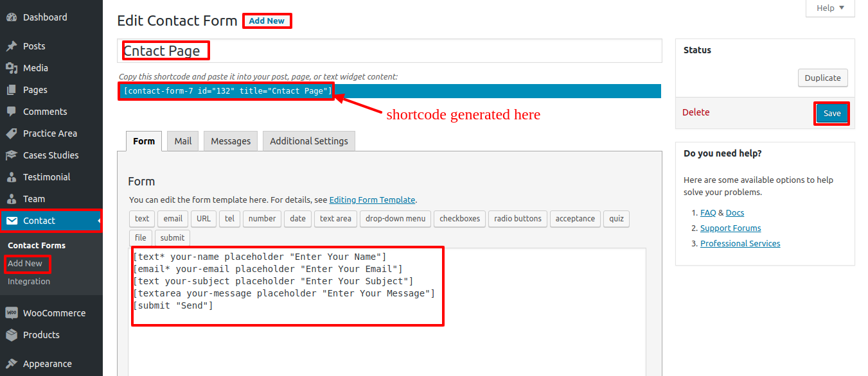Open the Messages tab
868x376 pixels.
(x=231, y=141)
